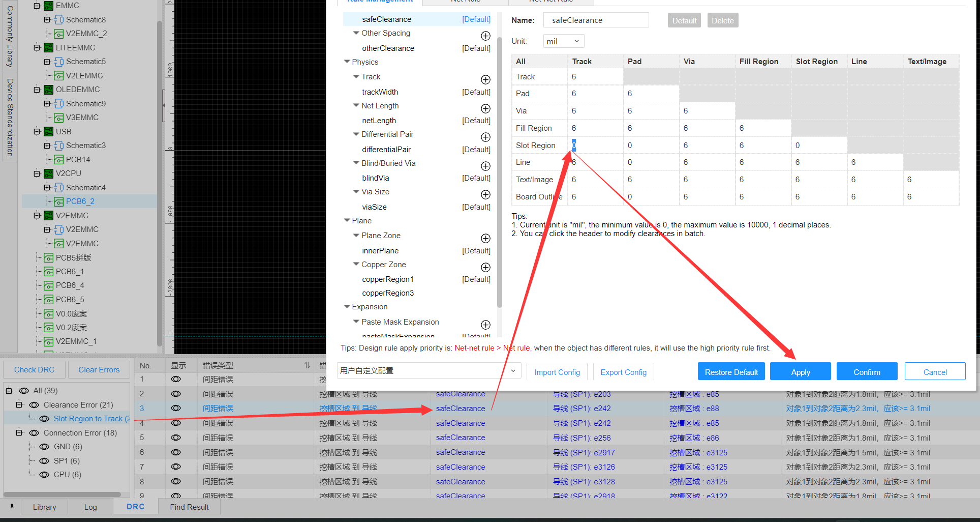Screen dimensions: 980x522
Task: Add a new Copper Zone rule
Action: [485, 267]
